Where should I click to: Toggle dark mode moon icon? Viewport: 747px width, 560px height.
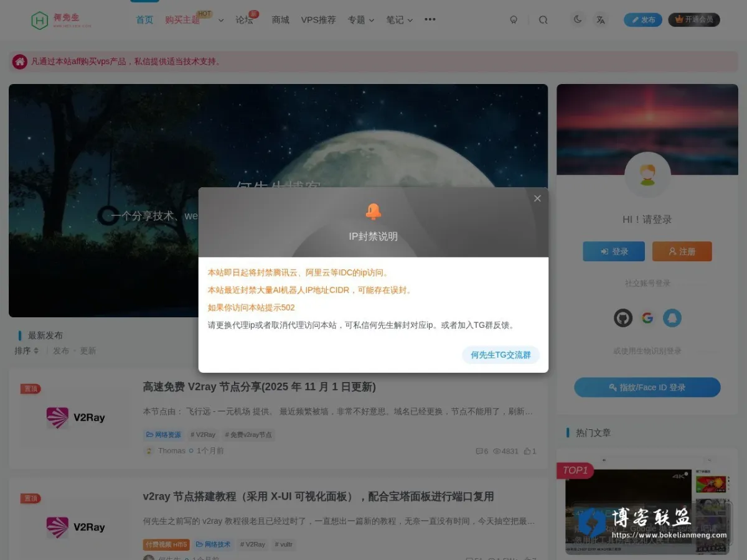578,19
